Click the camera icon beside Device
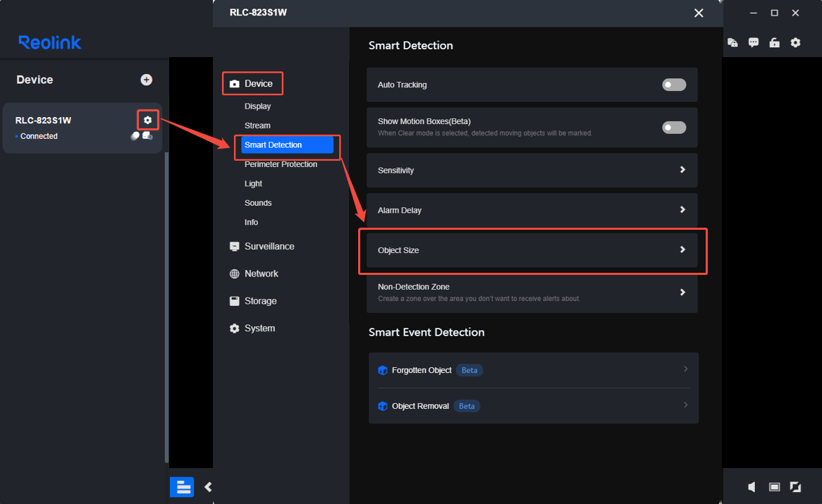The image size is (822, 504). point(234,84)
